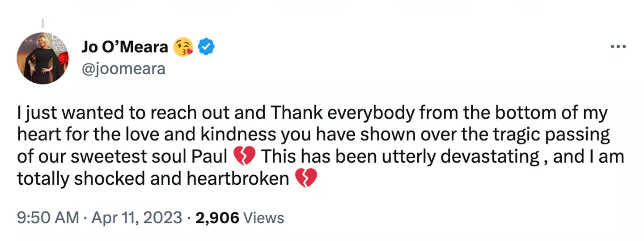Viewport: 644px width, 241px height.
Task: Click "totally shocked and heartbroken" text
Action: pyautogui.click(x=153, y=179)
